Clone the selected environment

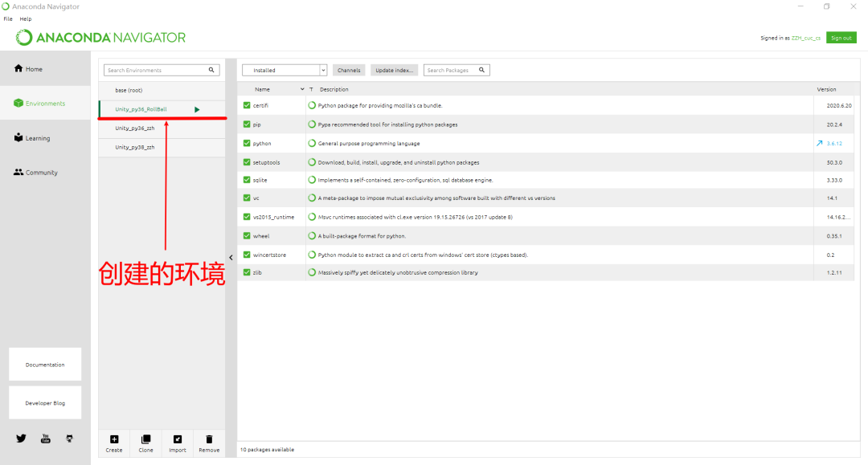click(x=145, y=443)
